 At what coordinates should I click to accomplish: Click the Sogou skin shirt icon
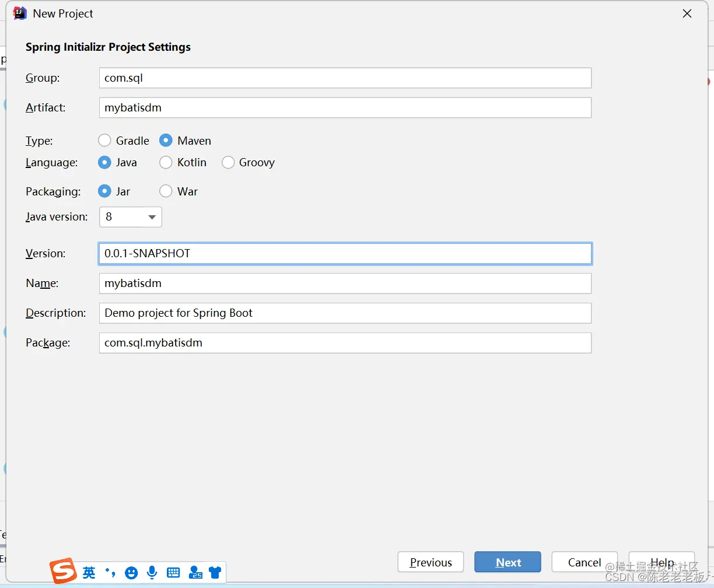click(215, 573)
